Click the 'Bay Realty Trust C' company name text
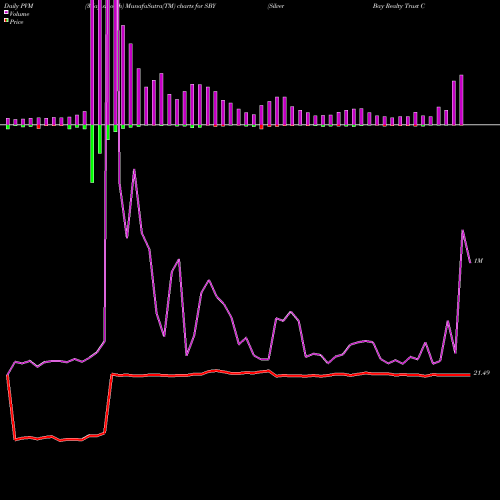This screenshot has height=500, width=500. click(x=399, y=6)
